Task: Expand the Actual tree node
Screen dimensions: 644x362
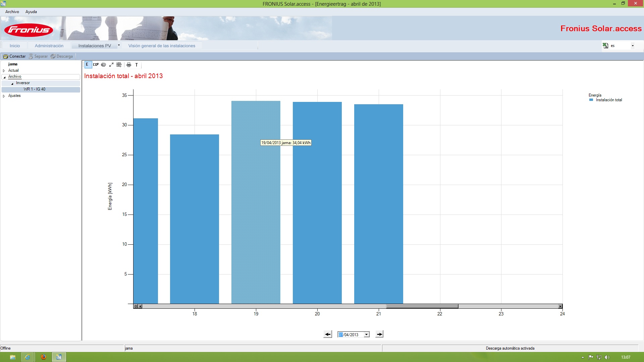Action: 4,71
